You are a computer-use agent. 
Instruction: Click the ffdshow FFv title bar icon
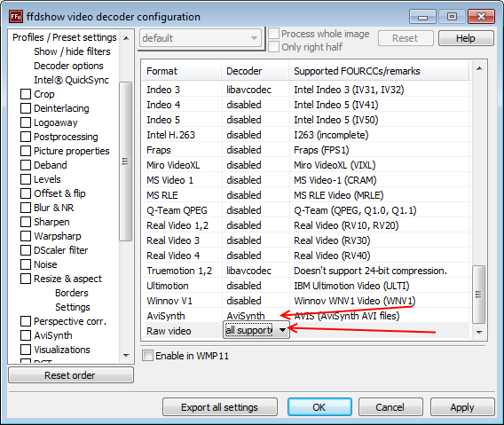coord(16,16)
